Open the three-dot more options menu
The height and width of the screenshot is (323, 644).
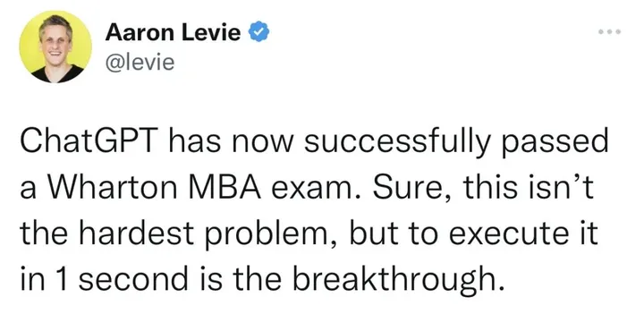(609, 31)
